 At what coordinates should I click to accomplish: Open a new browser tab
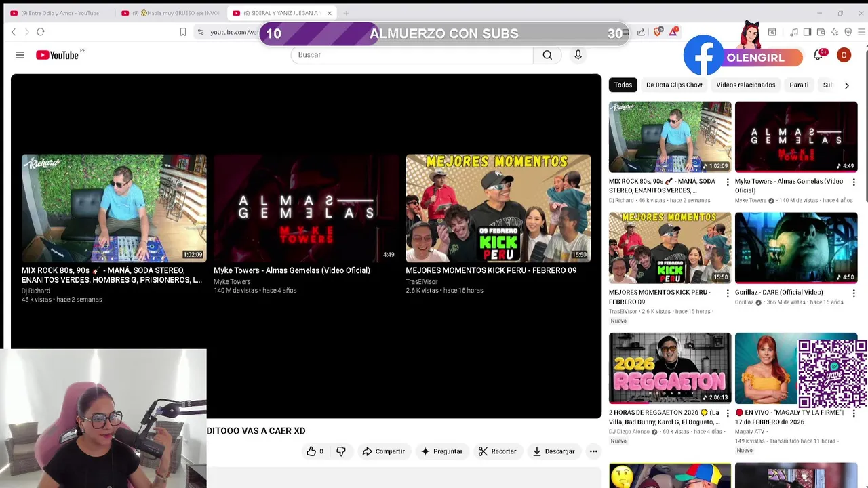[346, 13]
